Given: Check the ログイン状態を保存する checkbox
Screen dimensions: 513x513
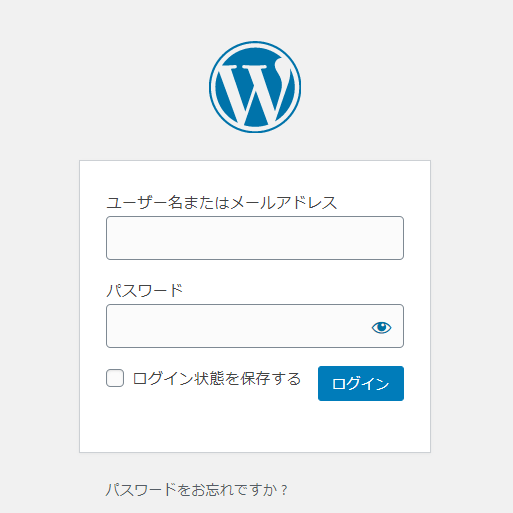Looking at the screenshot, I should point(115,378).
